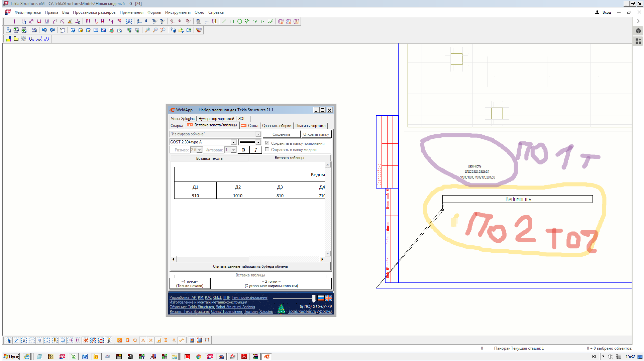Switch to the 'Сварка' tab
Image resolution: width=644 pixels, height=361 pixels.
coord(177,126)
